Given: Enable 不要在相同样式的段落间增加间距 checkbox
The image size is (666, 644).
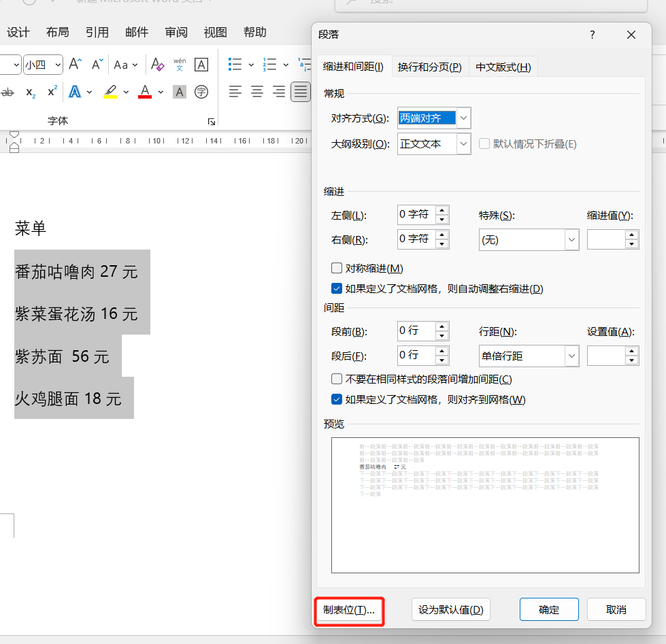Looking at the screenshot, I should click(x=336, y=379).
